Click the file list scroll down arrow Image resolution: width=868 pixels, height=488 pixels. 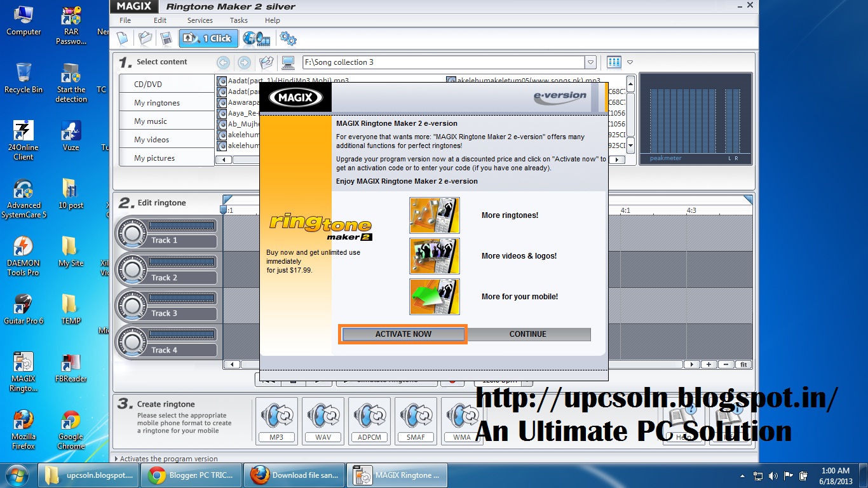[630, 146]
